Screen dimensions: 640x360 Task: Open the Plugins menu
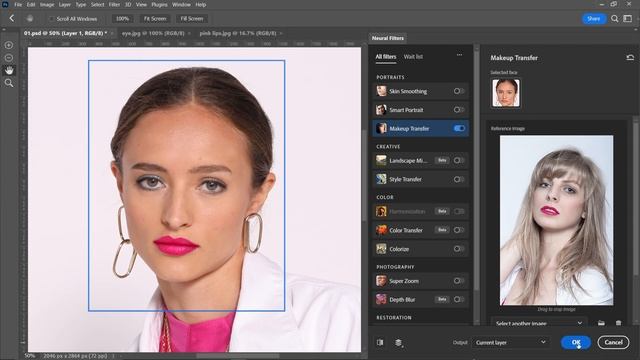159,4
